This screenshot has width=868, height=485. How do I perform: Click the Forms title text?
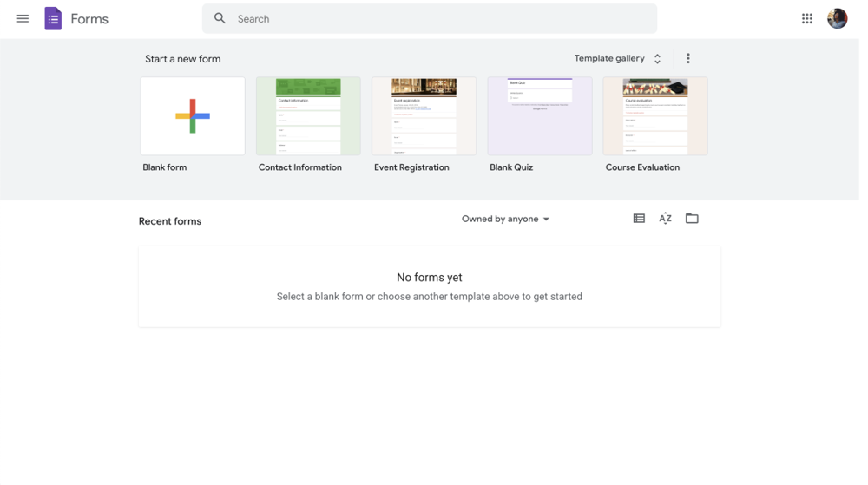[89, 18]
